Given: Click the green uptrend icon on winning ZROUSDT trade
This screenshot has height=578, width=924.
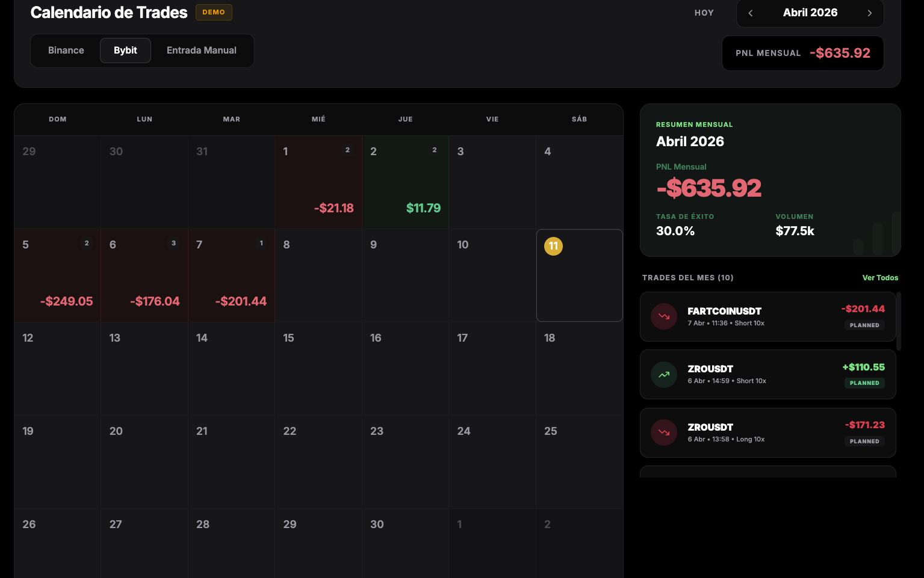Looking at the screenshot, I should [x=663, y=374].
